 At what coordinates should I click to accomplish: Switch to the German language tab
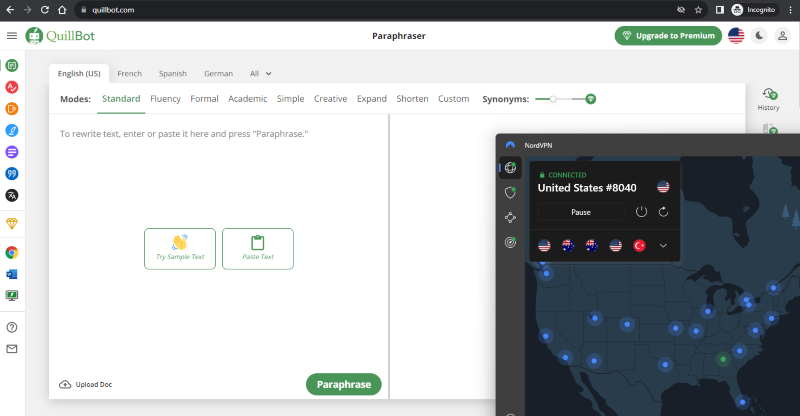pyautogui.click(x=218, y=74)
